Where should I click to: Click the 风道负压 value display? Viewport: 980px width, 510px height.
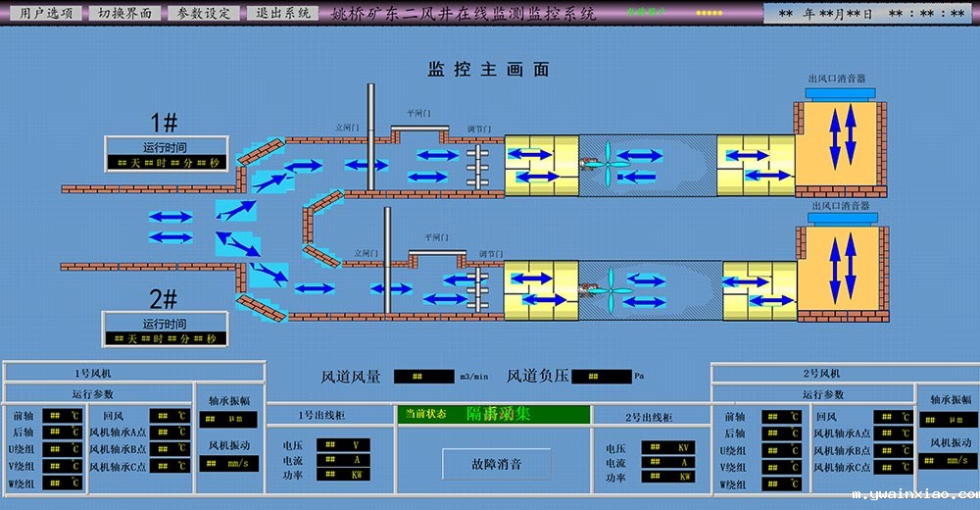601,377
